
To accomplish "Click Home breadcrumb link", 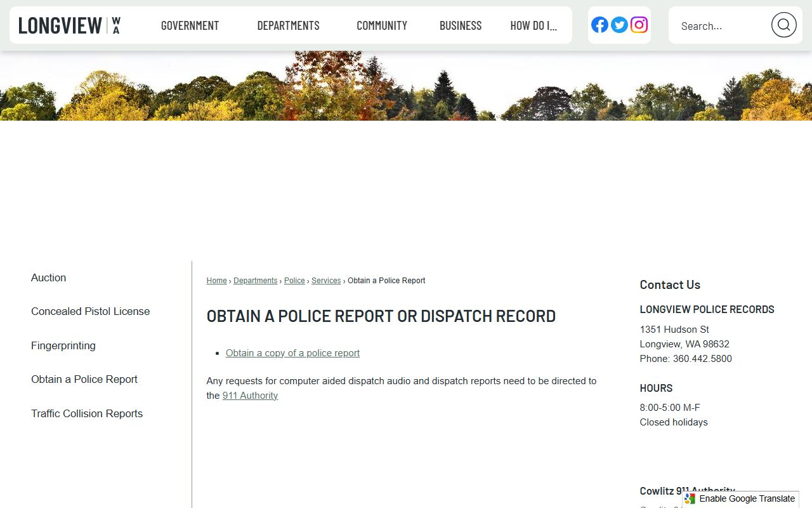I will point(216,281).
